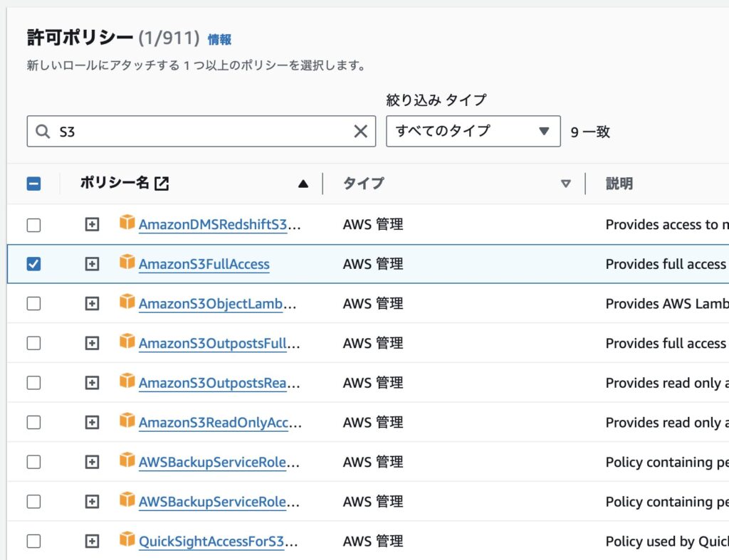Viewport: 729px width, 560px height.
Task: Toggle the select-all checkbox in the table header
Action: [x=33, y=184]
